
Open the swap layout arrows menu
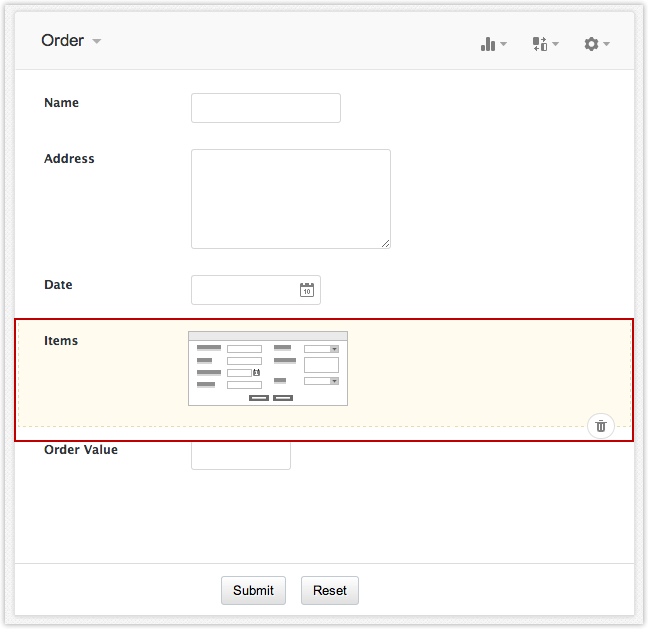click(x=545, y=44)
